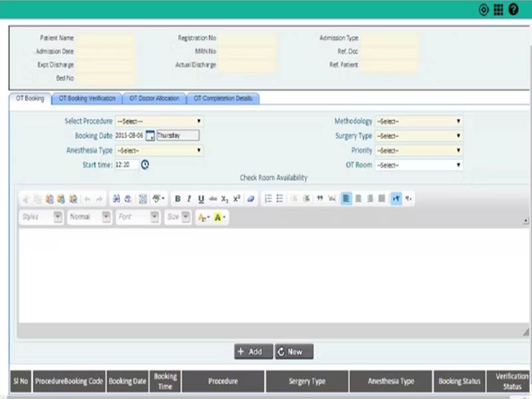
Task: Click the help question mark icon
Action: tap(513, 9)
